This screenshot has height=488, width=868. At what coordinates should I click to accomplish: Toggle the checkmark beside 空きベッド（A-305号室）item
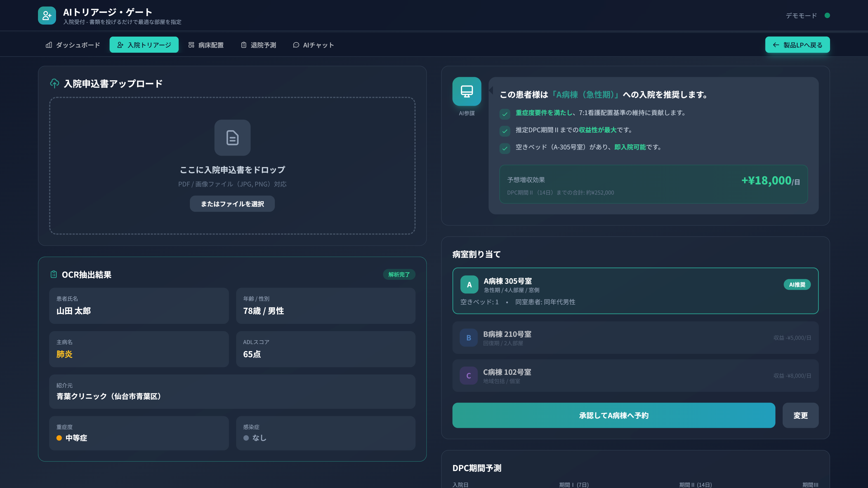click(x=505, y=148)
